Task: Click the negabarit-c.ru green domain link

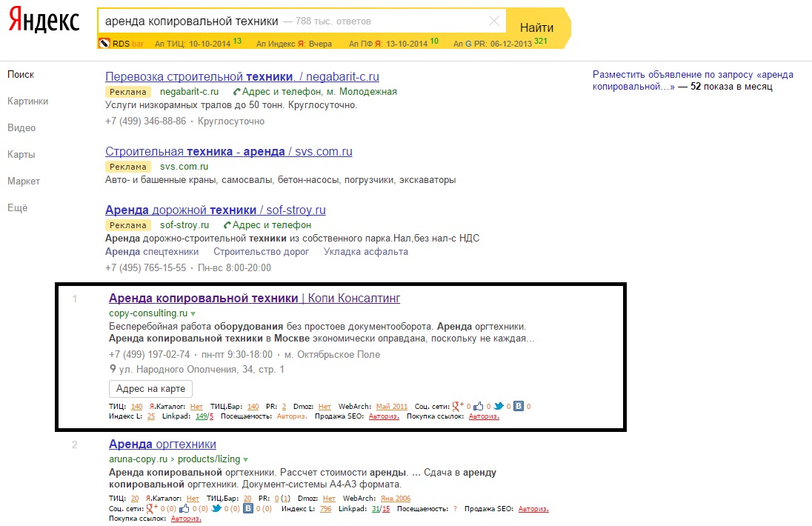Action: point(189,92)
